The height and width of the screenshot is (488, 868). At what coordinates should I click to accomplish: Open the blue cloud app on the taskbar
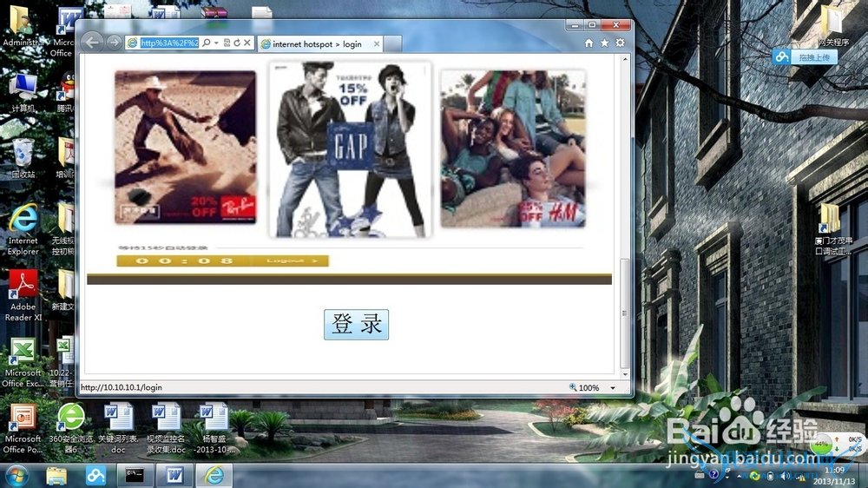coord(95,475)
